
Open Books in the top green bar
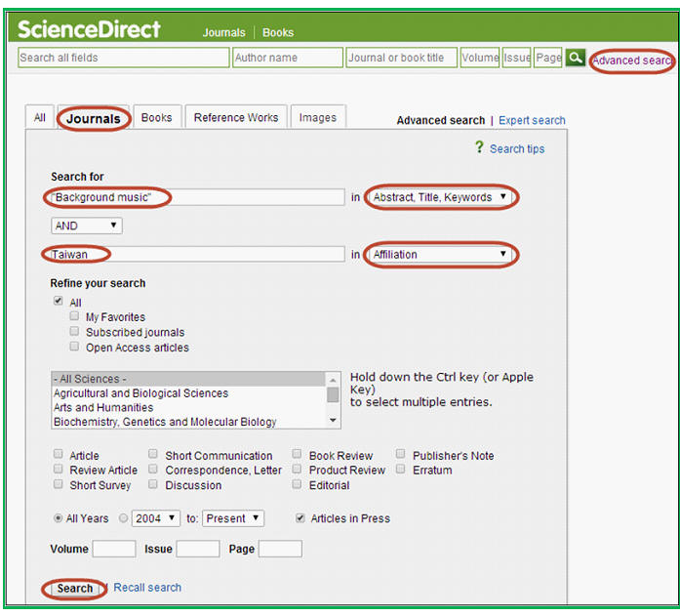tap(278, 32)
